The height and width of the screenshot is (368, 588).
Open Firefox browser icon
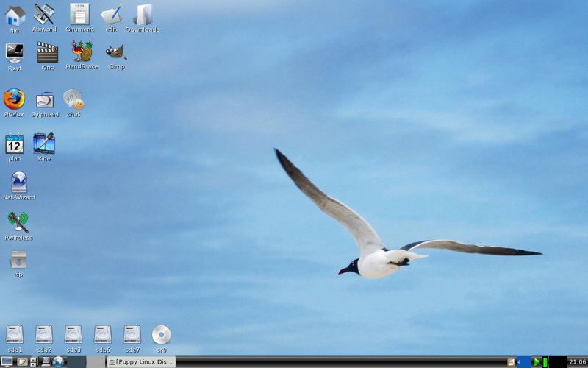14,99
